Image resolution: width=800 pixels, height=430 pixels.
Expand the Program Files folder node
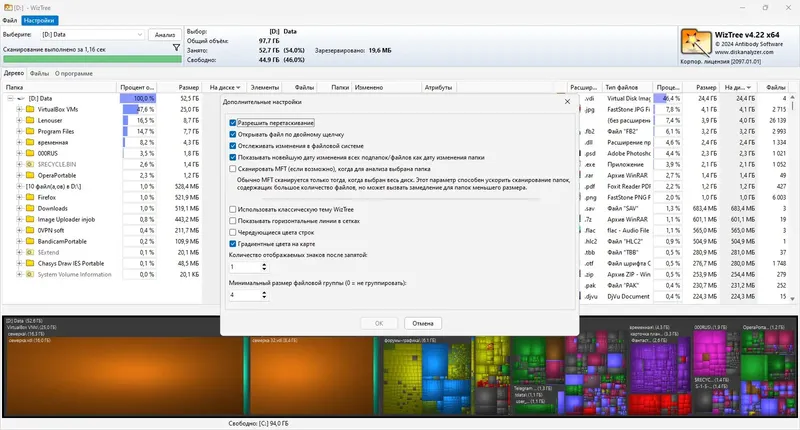point(19,131)
